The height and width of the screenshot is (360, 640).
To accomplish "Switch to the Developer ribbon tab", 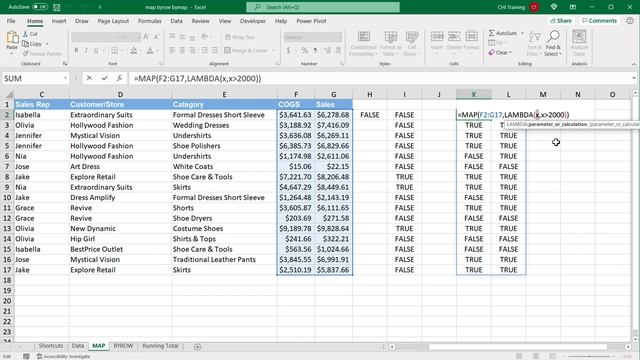I will [x=253, y=21].
